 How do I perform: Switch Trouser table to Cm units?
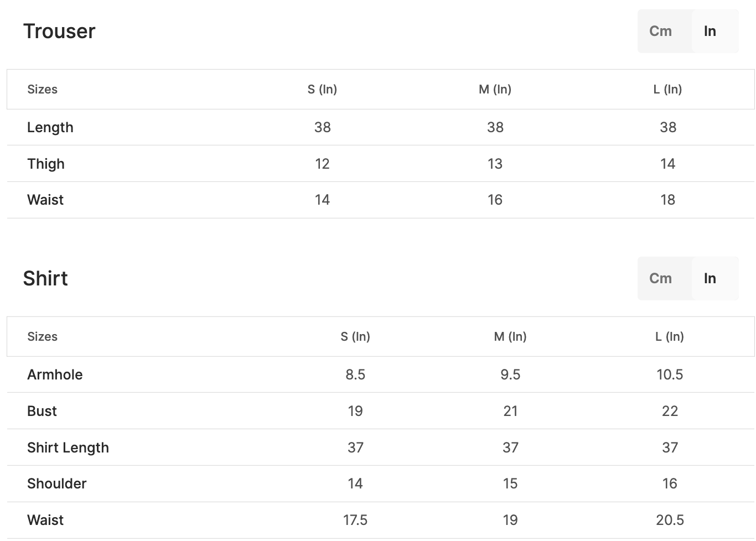(661, 32)
